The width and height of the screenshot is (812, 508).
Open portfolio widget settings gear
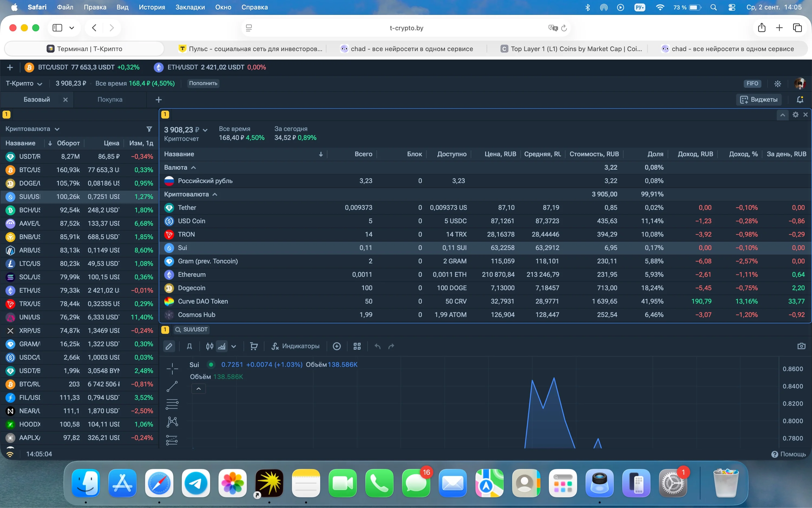[x=795, y=114]
